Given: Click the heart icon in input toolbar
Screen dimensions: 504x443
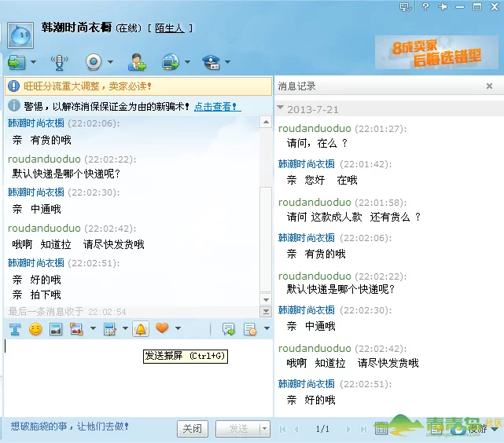Looking at the screenshot, I should pos(162,328).
